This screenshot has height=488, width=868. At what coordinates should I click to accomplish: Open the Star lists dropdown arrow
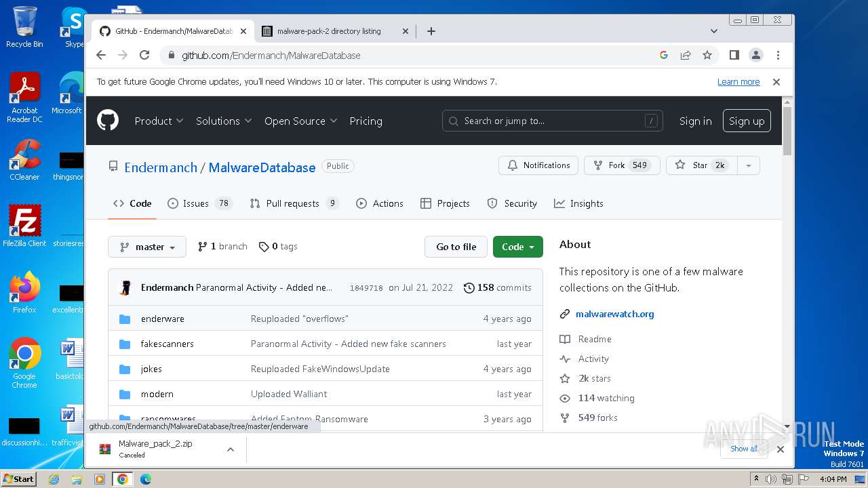pos(748,165)
